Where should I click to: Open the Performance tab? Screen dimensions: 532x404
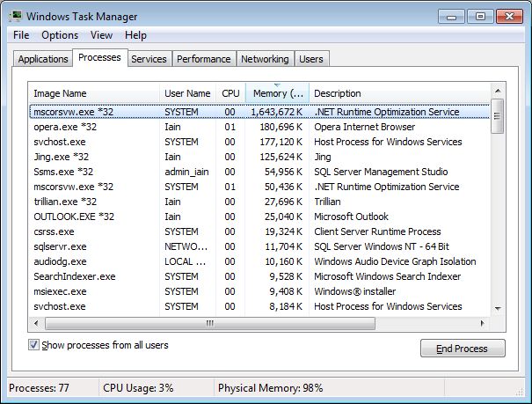pyautogui.click(x=204, y=59)
